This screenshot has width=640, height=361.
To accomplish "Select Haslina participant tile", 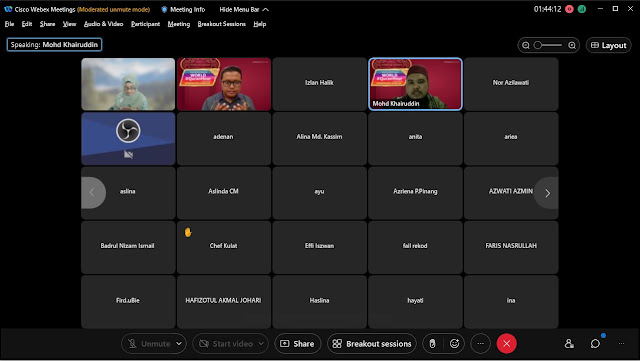I will tap(320, 302).
